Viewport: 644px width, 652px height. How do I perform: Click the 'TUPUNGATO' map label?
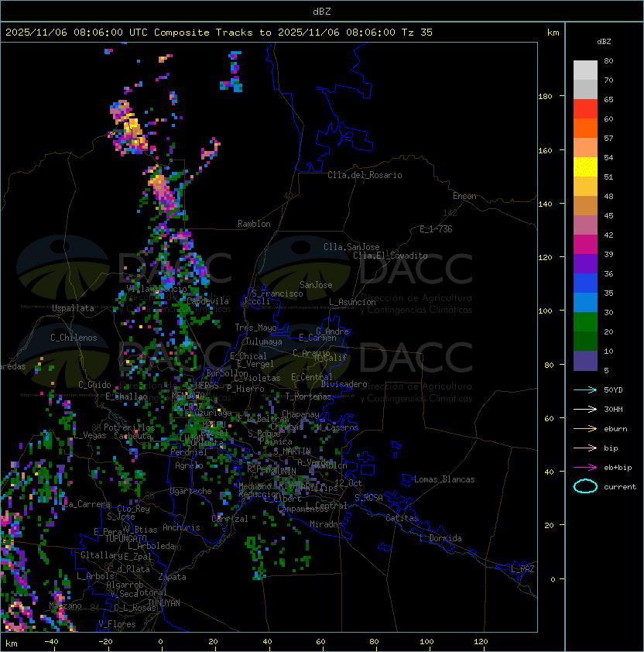126,539
